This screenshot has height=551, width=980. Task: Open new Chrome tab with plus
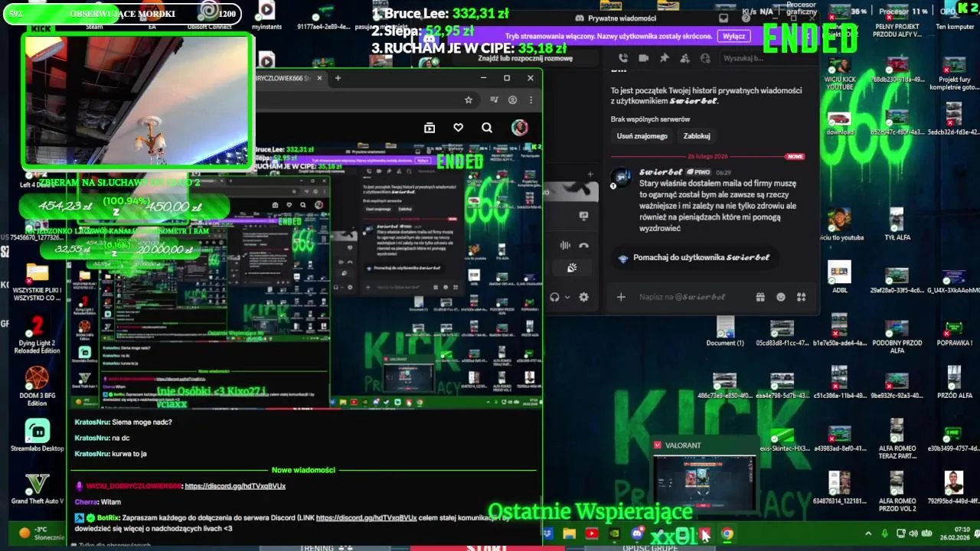click(338, 77)
